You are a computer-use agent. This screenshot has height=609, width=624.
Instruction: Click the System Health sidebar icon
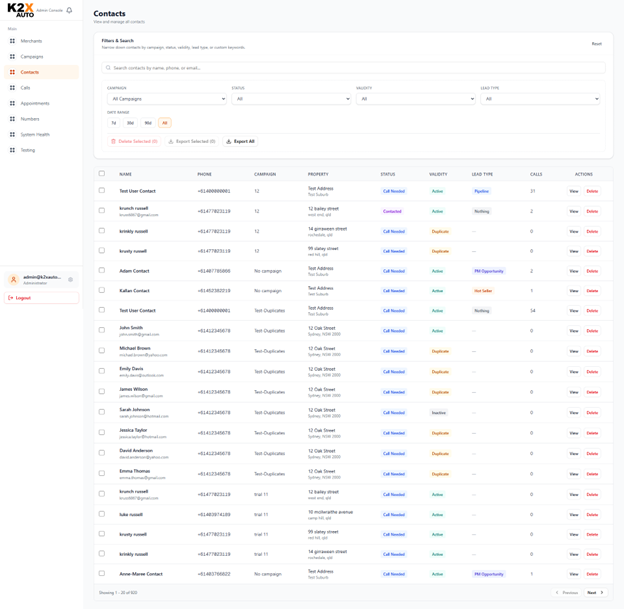pyautogui.click(x=12, y=134)
